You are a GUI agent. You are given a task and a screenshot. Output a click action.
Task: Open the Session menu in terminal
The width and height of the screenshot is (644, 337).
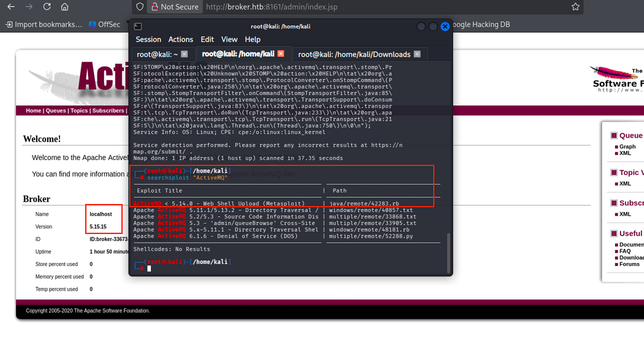(x=148, y=40)
